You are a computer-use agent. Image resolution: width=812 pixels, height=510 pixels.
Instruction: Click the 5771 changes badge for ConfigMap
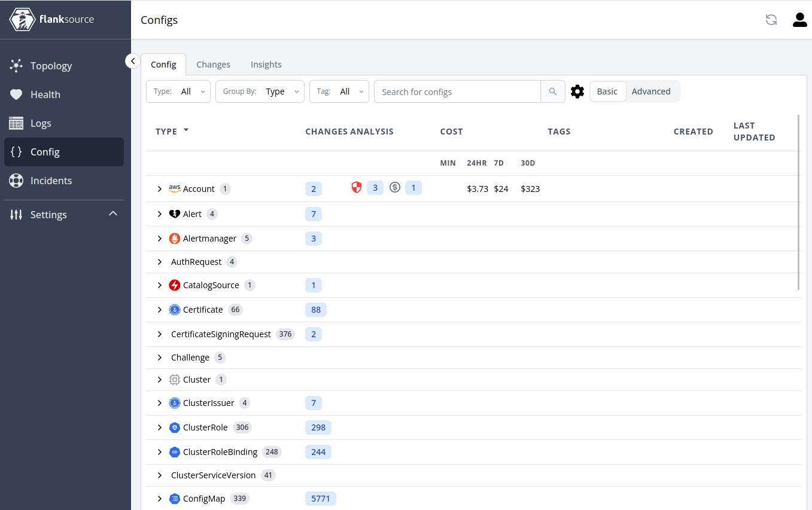(320, 499)
